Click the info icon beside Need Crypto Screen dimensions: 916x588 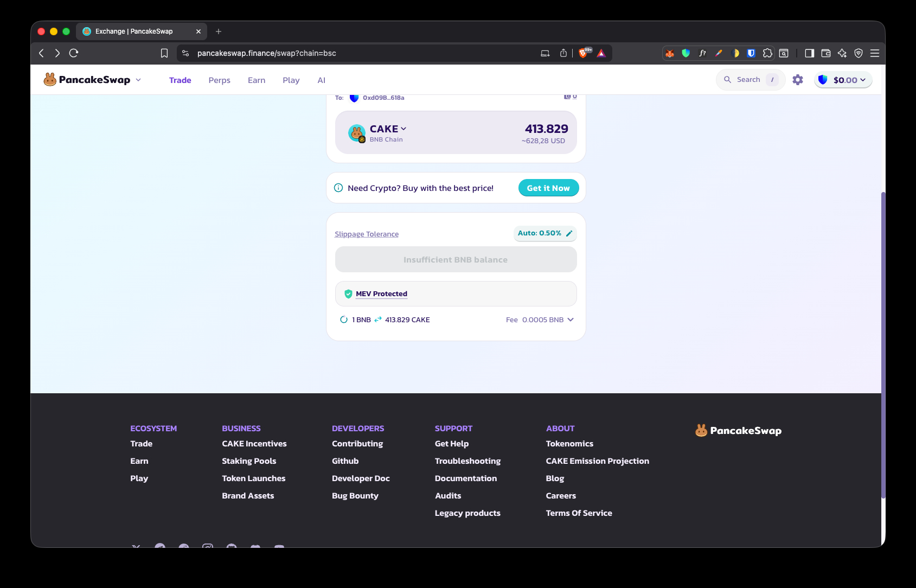coord(338,188)
